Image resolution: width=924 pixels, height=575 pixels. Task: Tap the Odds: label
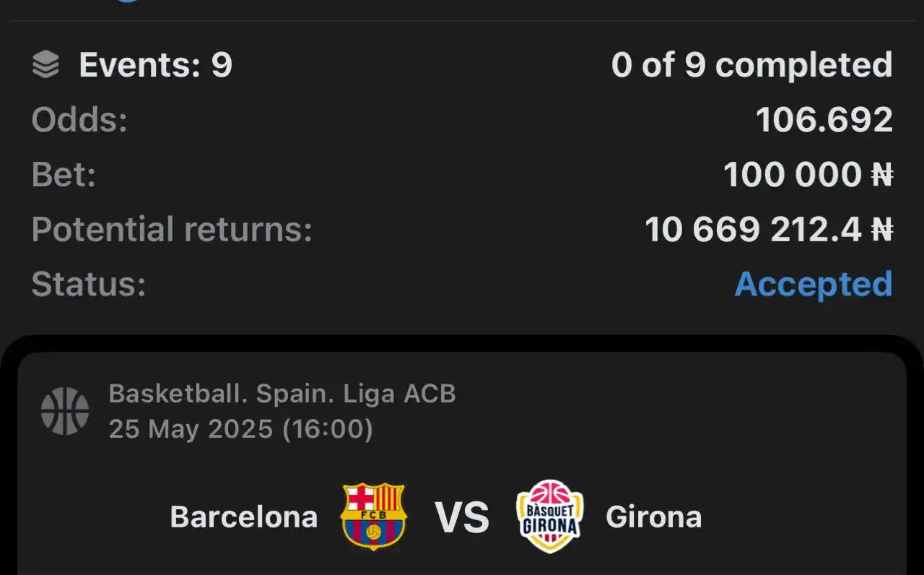[79, 120]
